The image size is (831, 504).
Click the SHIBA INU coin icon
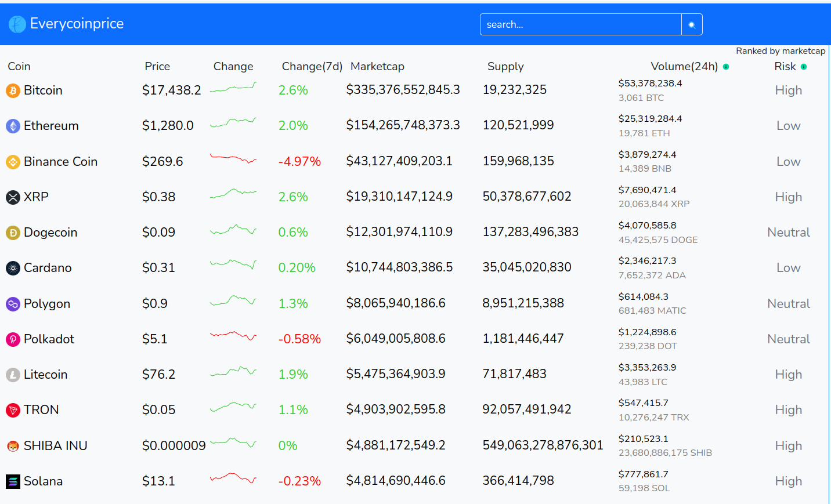[x=13, y=446]
